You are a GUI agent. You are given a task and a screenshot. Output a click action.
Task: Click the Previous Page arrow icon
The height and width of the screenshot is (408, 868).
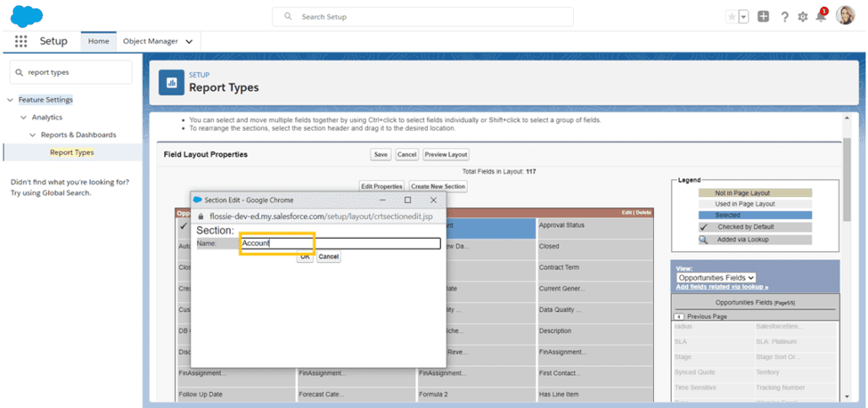[x=679, y=316]
